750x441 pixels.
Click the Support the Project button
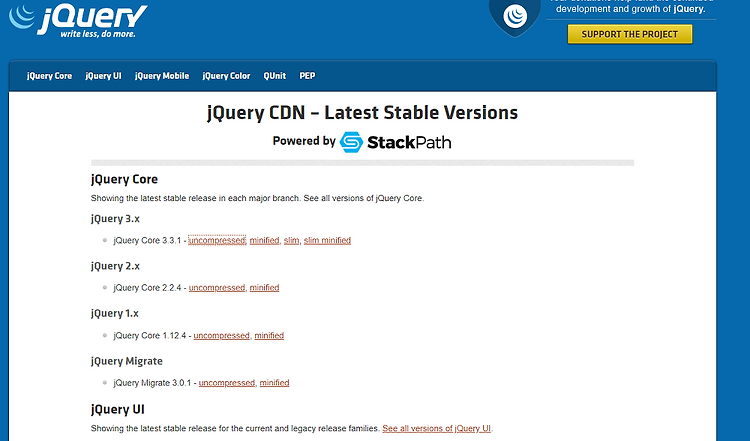click(629, 34)
